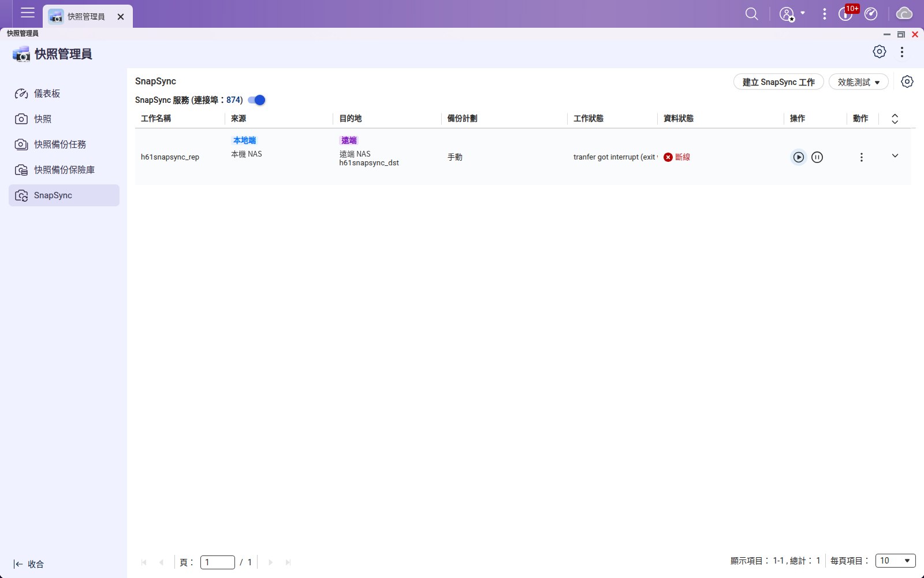Toggle column sort expand arrows
This screenshot has height=578, width=924.
(895, 118)
